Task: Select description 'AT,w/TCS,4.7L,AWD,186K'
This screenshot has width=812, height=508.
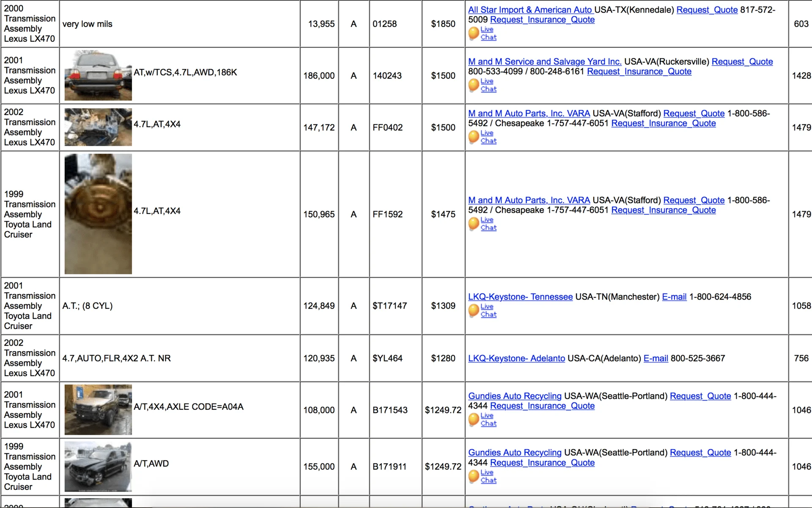Action: (185, 72)
